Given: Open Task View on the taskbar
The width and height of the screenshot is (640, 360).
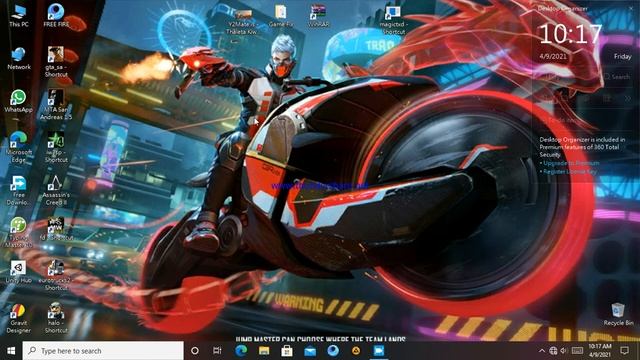Looking at the screenshot, I should pyautogui.click(x=217, y=351).
